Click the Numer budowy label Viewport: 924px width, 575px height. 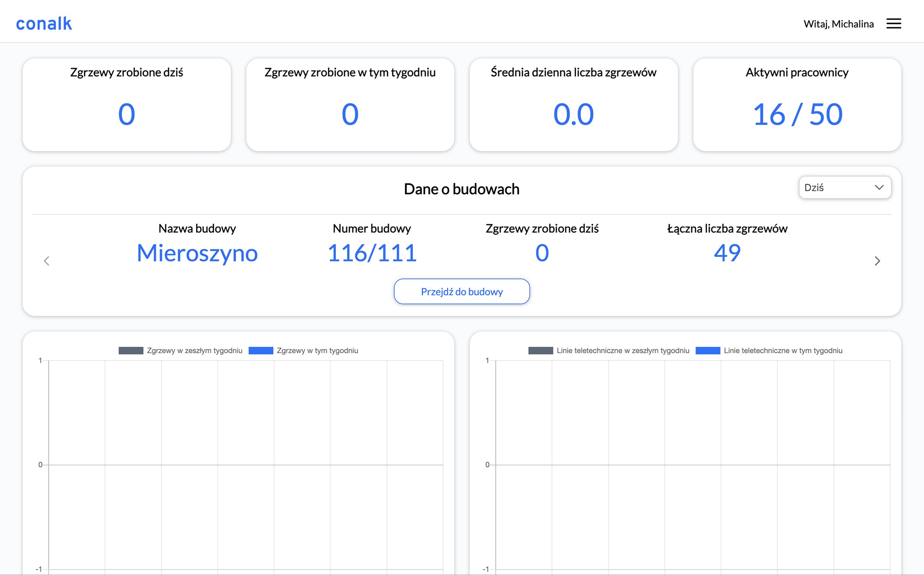pyautogui.click(x=372, y=228)
